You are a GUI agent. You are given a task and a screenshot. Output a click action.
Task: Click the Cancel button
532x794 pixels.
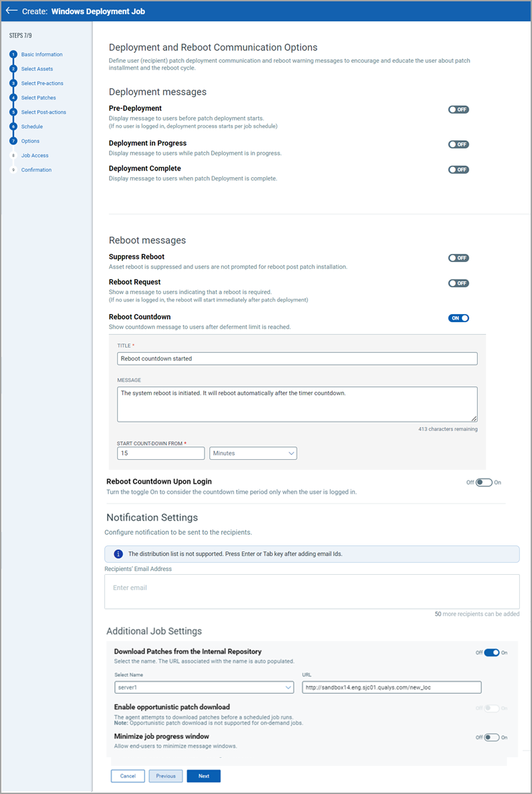[x=128, y=776]
